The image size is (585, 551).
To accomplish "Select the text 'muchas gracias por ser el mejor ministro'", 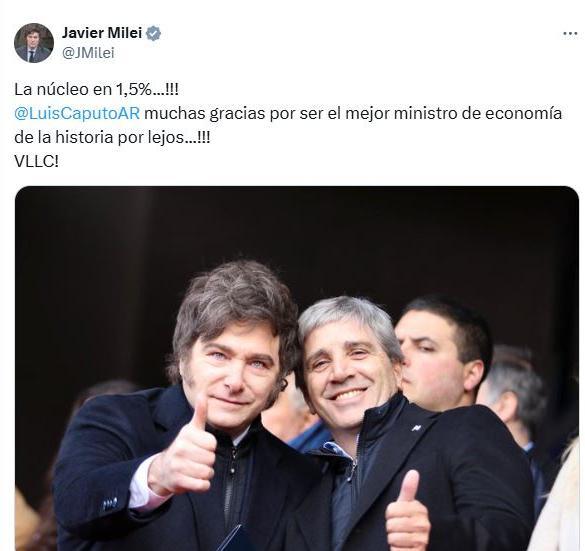I will (268, 113).
